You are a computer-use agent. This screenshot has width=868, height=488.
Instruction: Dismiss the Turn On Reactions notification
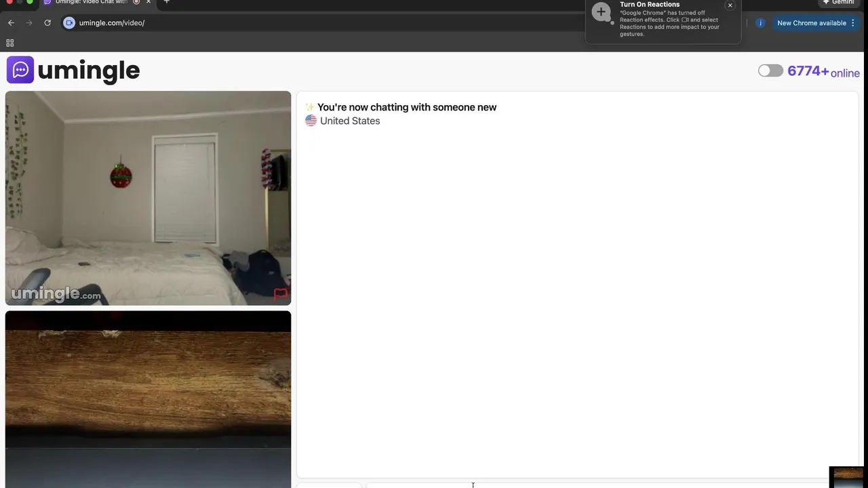[x=730, y=5]
